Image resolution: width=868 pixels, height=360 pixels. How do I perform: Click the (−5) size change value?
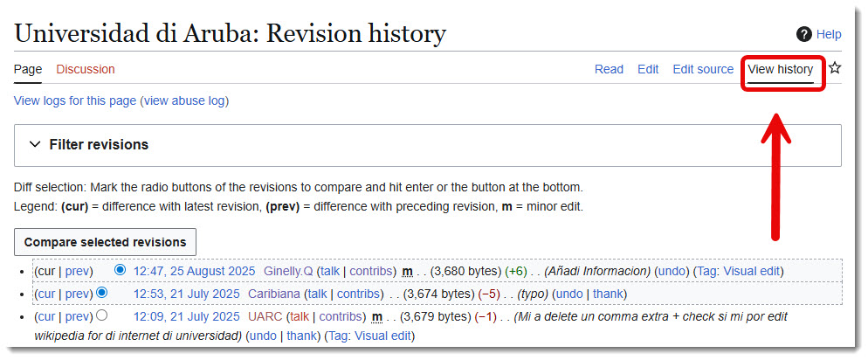[x=489, y=294]
